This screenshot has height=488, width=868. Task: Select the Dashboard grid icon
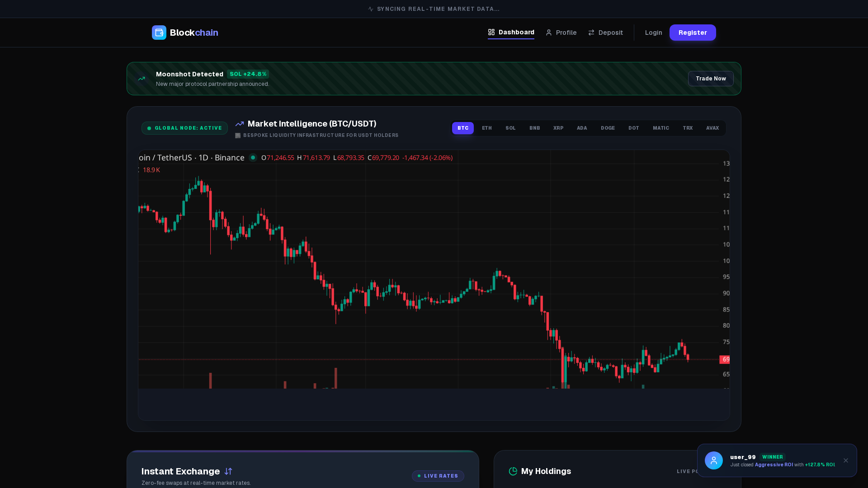pos(491,32)
